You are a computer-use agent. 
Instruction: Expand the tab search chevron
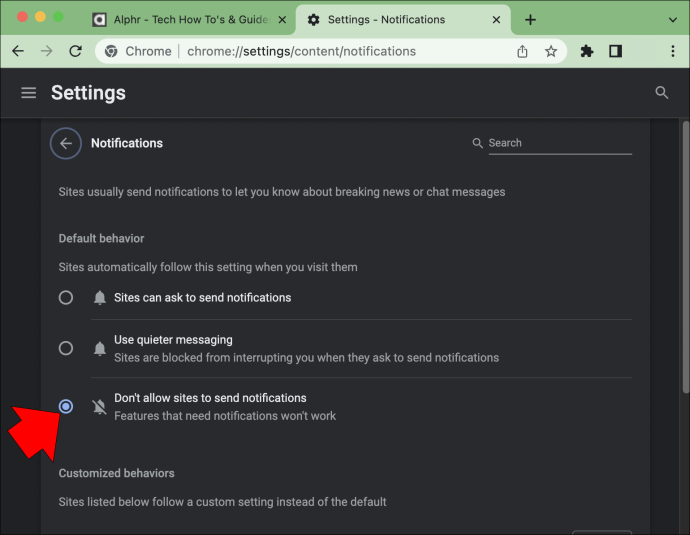[x=672, y=20]
